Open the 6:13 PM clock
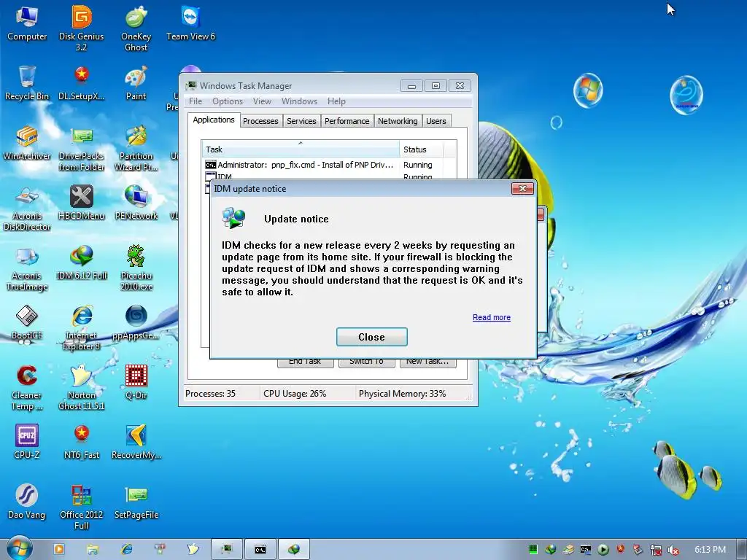 pyautogui.click(x=711, y=550)
